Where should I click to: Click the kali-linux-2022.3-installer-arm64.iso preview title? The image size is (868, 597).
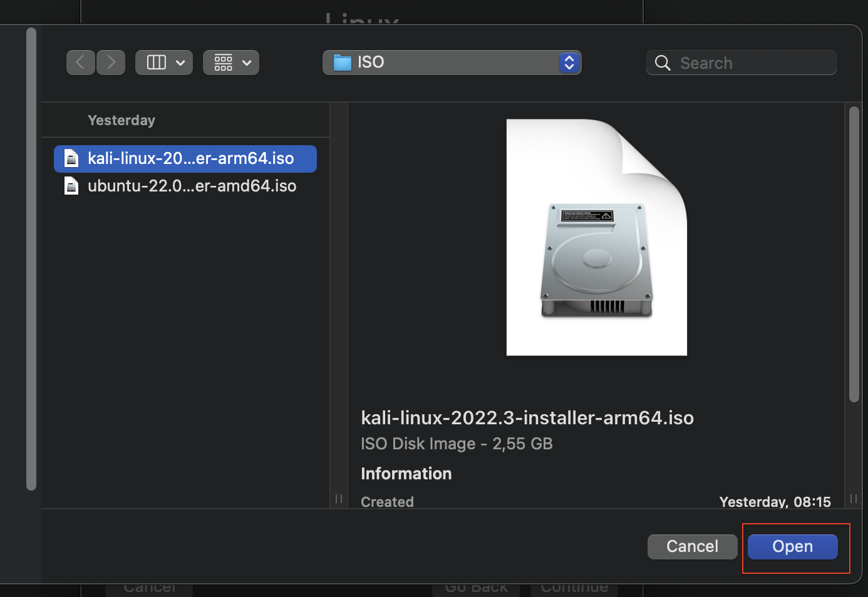point(527,417)
